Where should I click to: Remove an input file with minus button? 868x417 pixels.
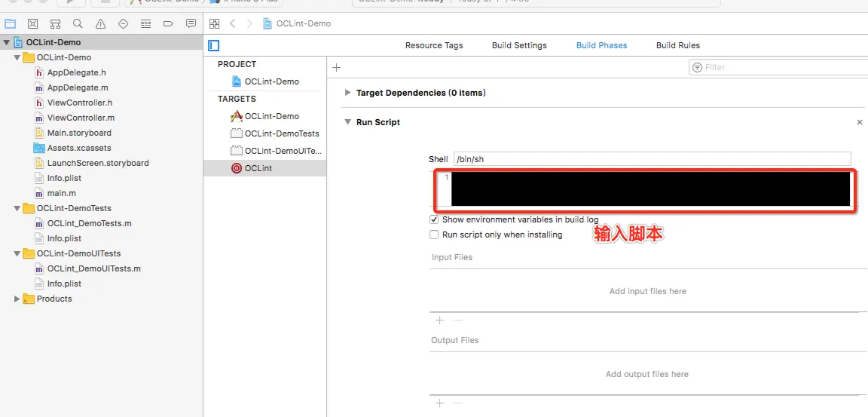pyautogui.click(x=458, y=320)
